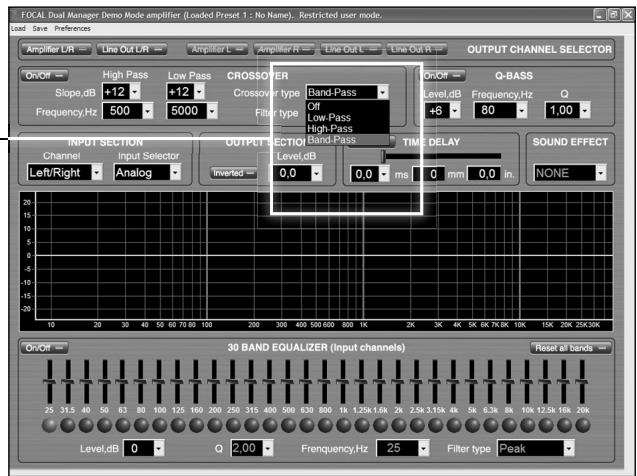Viewport: 637px width, 476px height.
Task: Toggle Crossover On/Off switch
Action: [44, 76]
